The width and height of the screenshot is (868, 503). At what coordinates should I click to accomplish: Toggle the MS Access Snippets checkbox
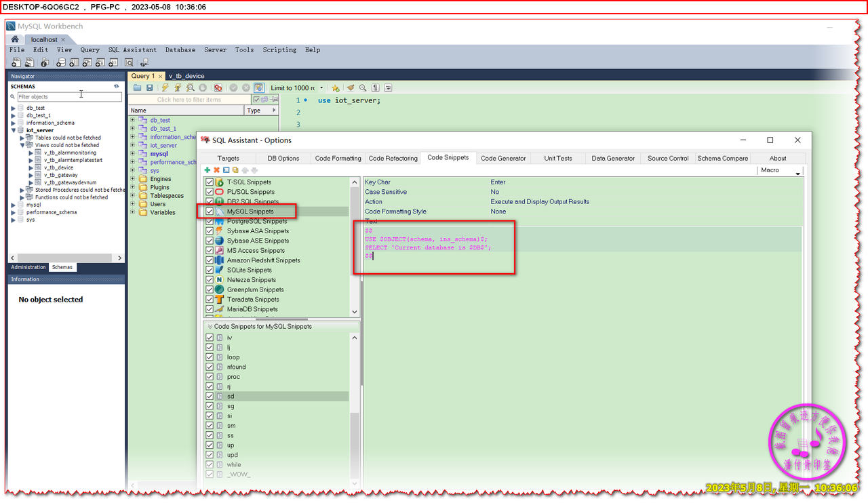[210, 251]
